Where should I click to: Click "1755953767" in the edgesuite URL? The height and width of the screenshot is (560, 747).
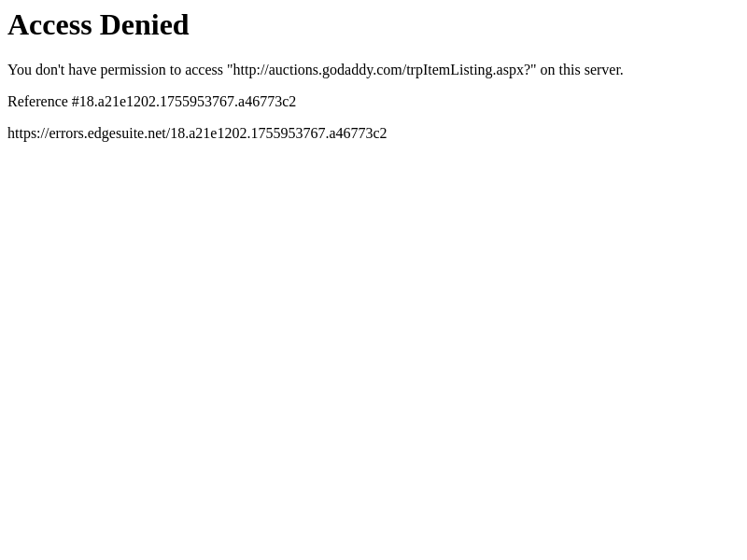pyautogui.click(x=288, y=133)
